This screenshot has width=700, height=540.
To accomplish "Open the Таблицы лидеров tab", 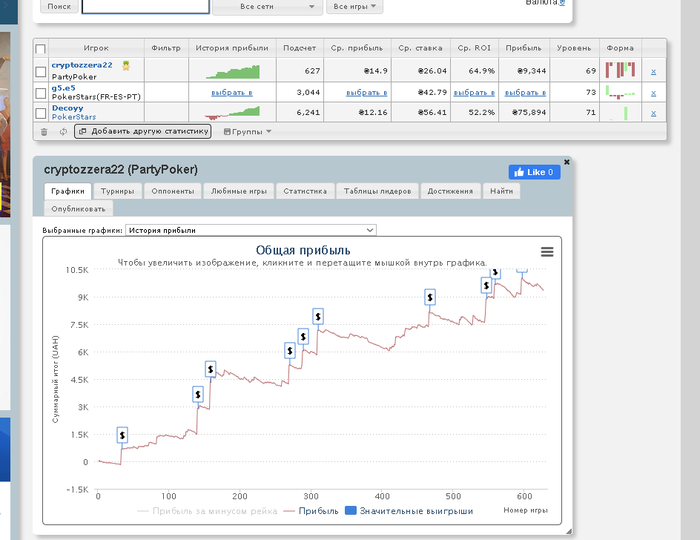I will pyautogui.click(x=377, y=191).
